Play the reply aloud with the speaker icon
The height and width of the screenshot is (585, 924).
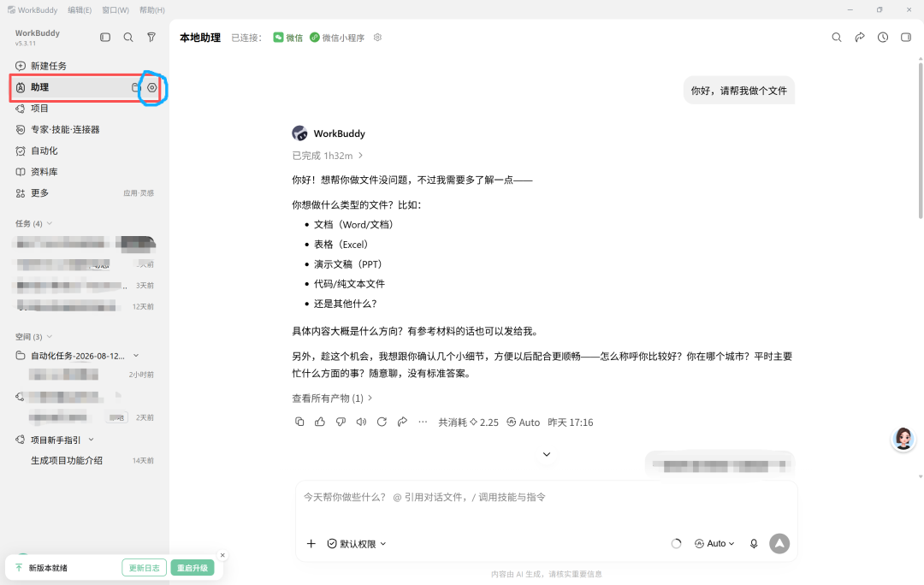coord(361,422)
